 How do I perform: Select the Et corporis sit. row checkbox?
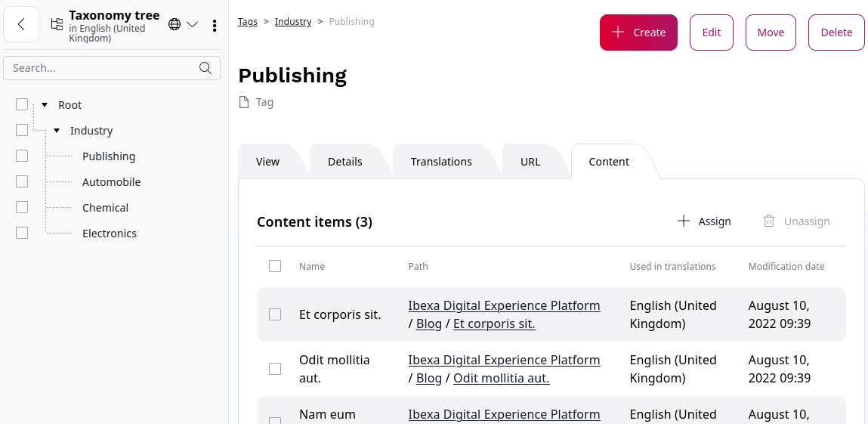point(275,314)
